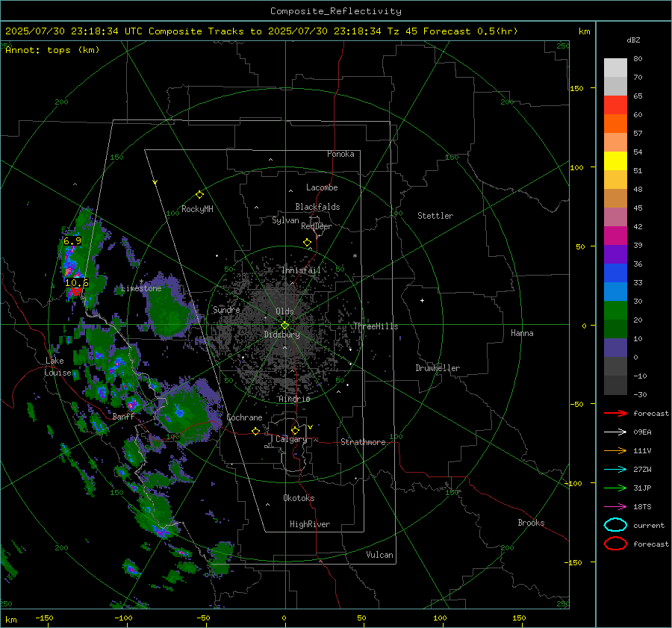
Task: Click the 'Blackfalds' map label
Action: tap(317, 207)
